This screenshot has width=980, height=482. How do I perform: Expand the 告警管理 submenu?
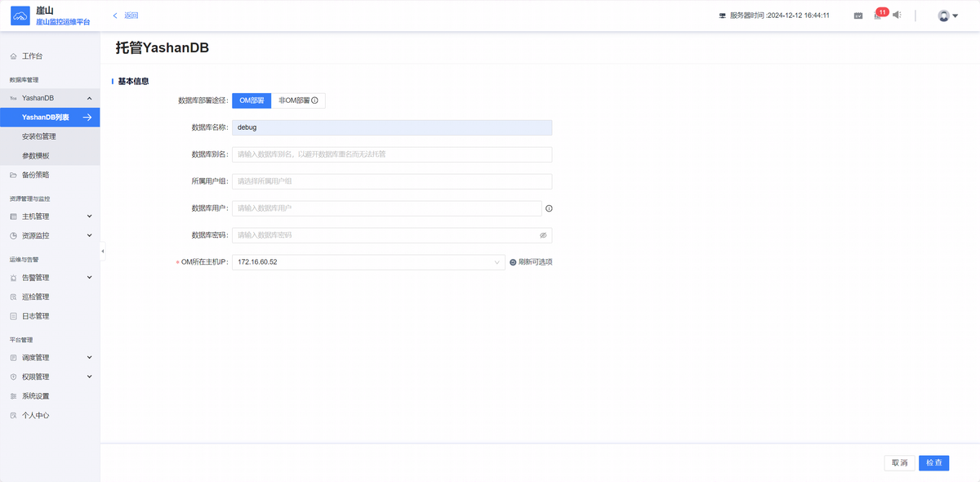point(89,278)
